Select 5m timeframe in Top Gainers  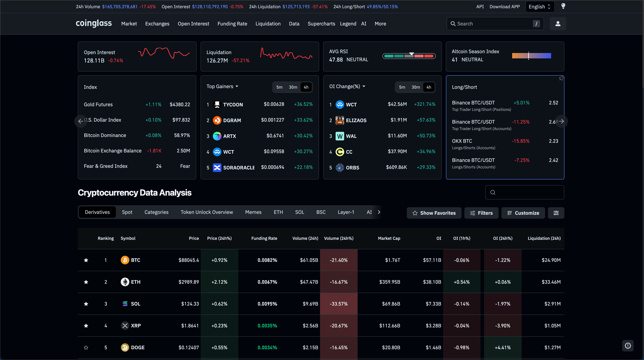pyautogui.click(x=279, y=87)
